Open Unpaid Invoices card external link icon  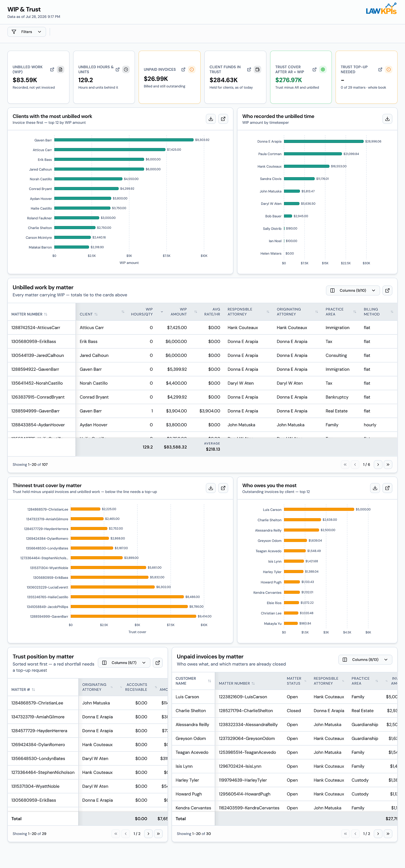183,69
